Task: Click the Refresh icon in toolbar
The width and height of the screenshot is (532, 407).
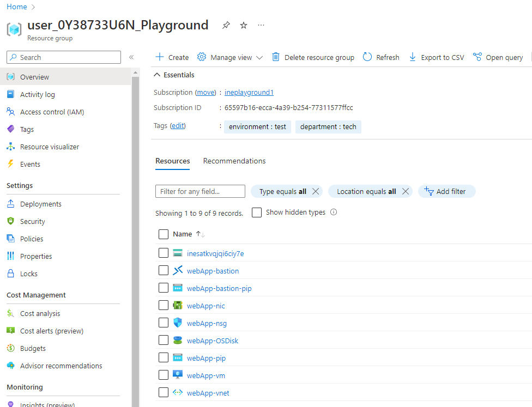Action: pos(367,57)
